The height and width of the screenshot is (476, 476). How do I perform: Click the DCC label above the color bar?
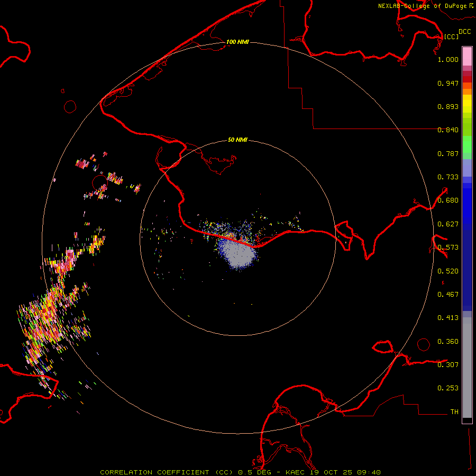point(464,32)
